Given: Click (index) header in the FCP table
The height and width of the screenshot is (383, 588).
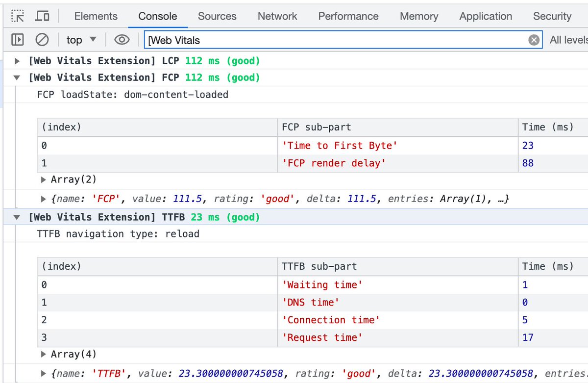Looking at the screenshot, I should tap(157, 128).
